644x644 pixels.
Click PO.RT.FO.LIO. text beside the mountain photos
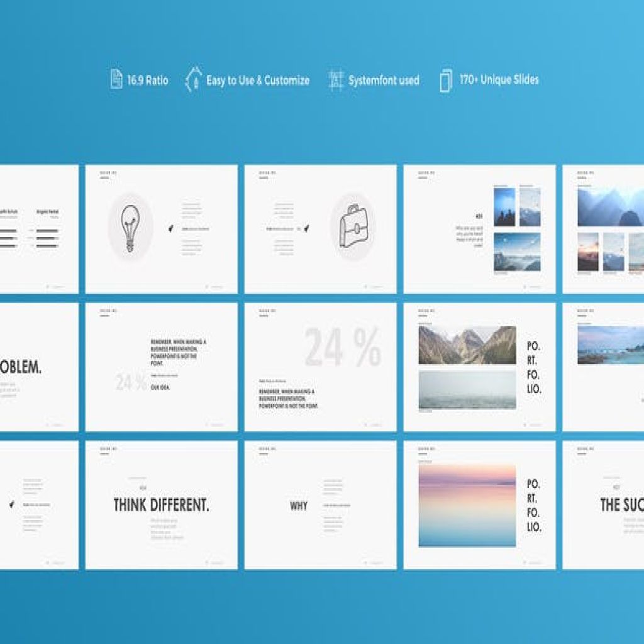pyautogui.click(x=534, y=367)
